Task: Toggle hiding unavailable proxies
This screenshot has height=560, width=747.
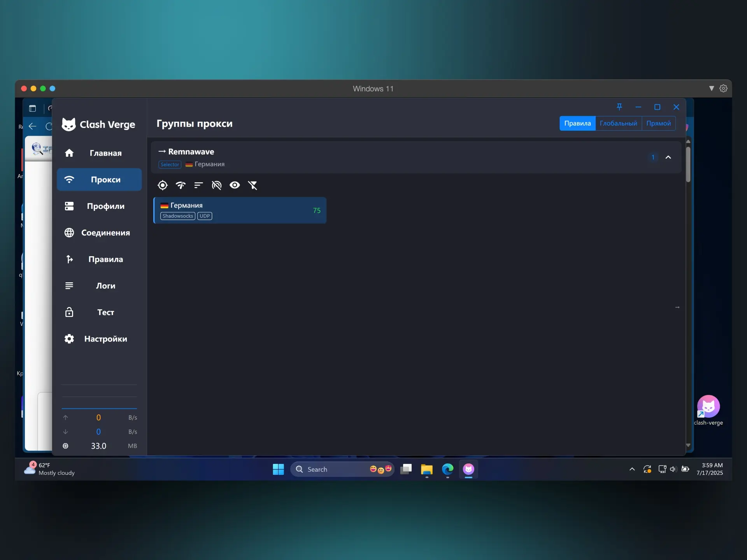Action: 216,185
